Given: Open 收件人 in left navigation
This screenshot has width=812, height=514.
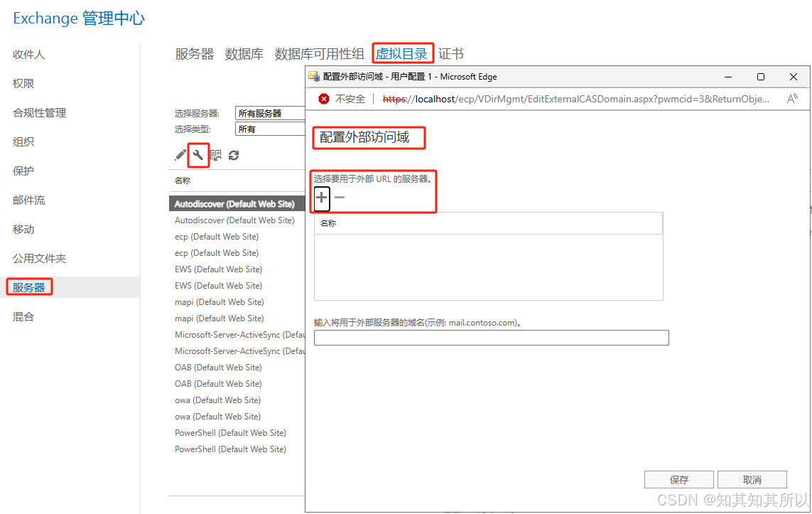Looking at the screenshot, I should click(29, 55).
